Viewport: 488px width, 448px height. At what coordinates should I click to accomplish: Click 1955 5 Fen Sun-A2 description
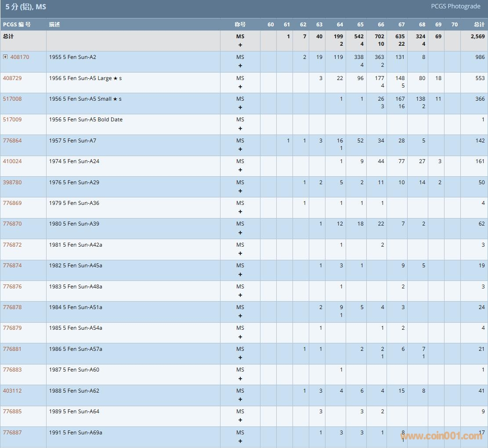72,57
